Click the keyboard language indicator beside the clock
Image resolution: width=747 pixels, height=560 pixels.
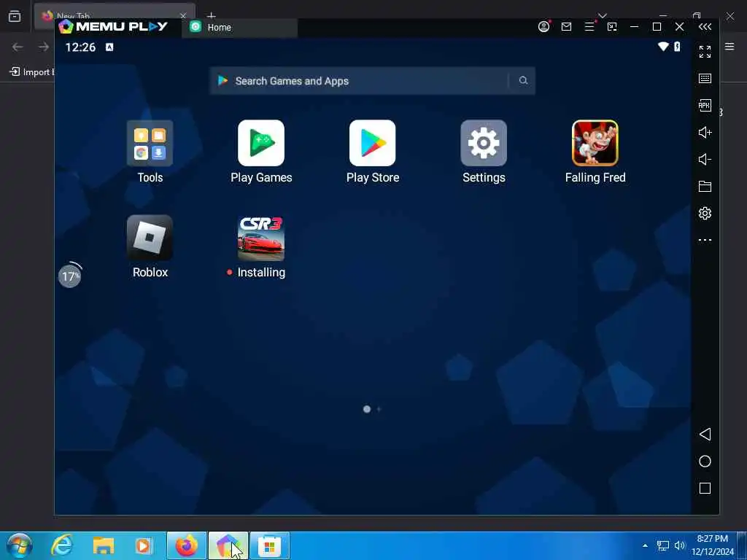[x=109, y=47]
